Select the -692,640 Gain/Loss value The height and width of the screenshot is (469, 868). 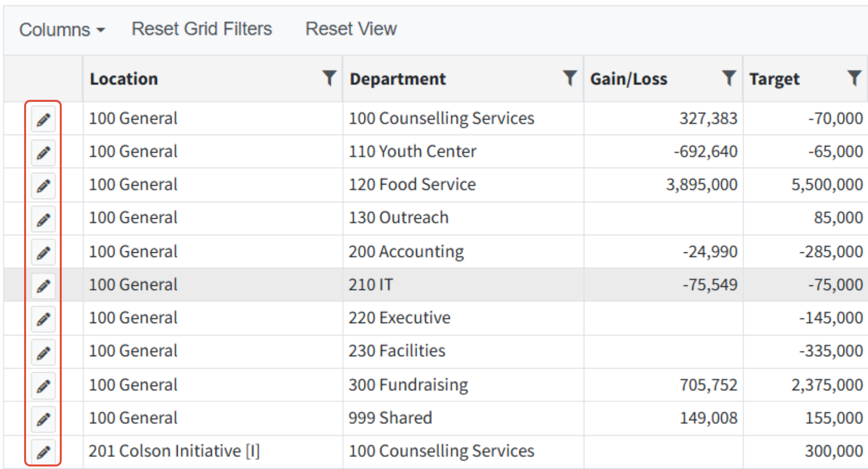pyautogui.click(x=705, y=151)
